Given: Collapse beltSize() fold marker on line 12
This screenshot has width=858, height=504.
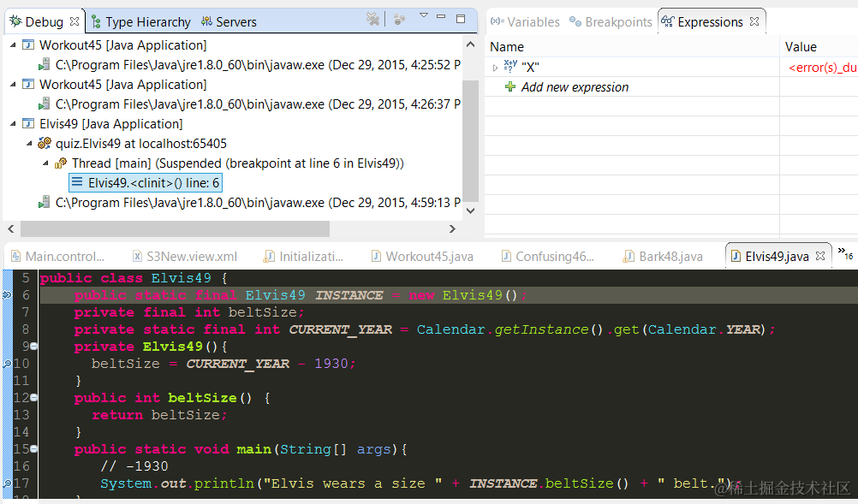Looking at the screenshot, I should 34,397.
